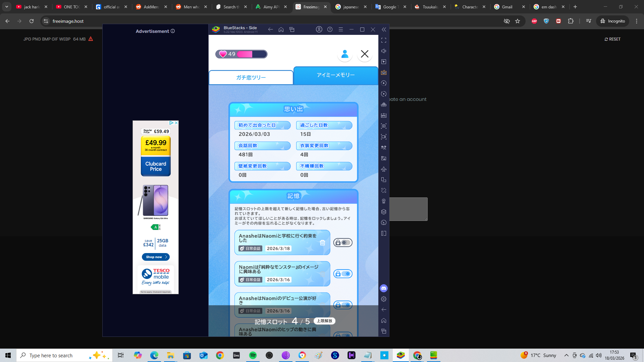This screenshot has width=644, height=362.
Task: Click BlueStacks fullscreen icon in sidebar
Action: (x=384, y=40)
